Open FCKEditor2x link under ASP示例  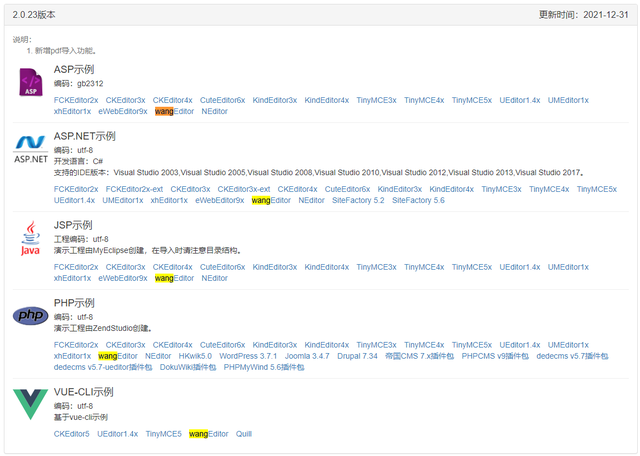[76, 100]
